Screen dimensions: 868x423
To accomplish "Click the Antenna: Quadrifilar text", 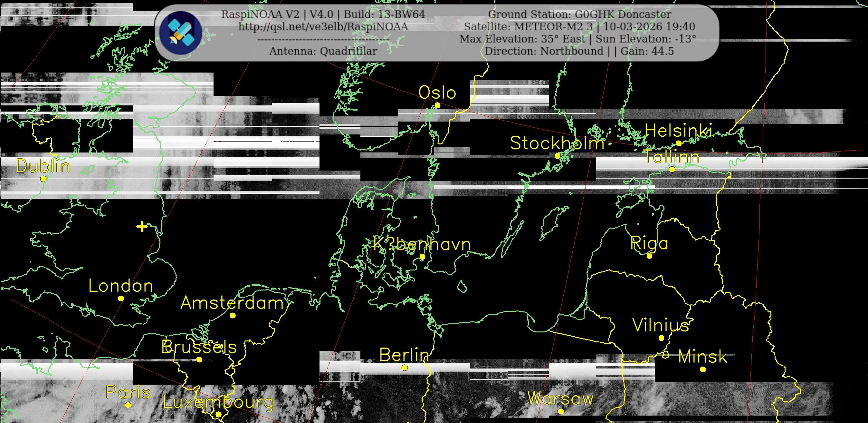I will [323, 51].
